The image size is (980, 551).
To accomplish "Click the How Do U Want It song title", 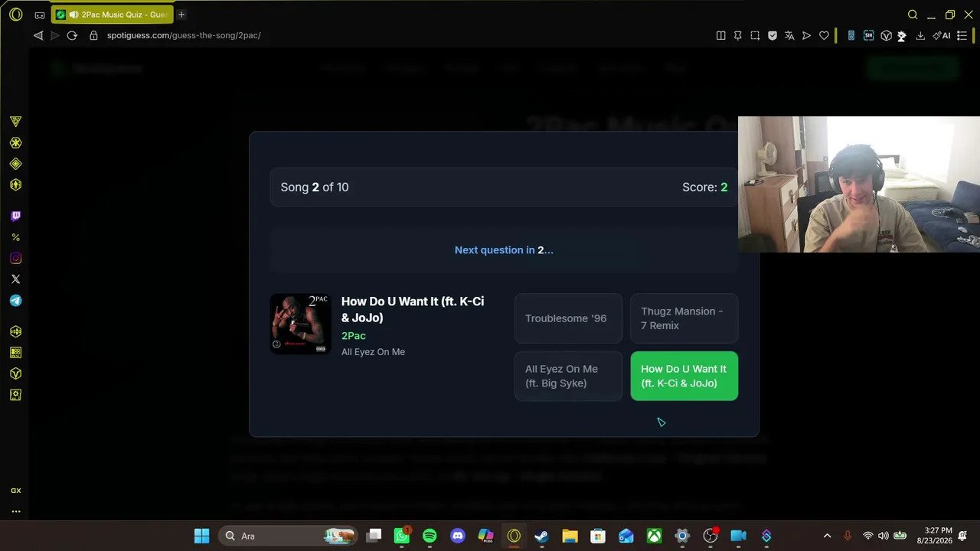I will (413, 309).
